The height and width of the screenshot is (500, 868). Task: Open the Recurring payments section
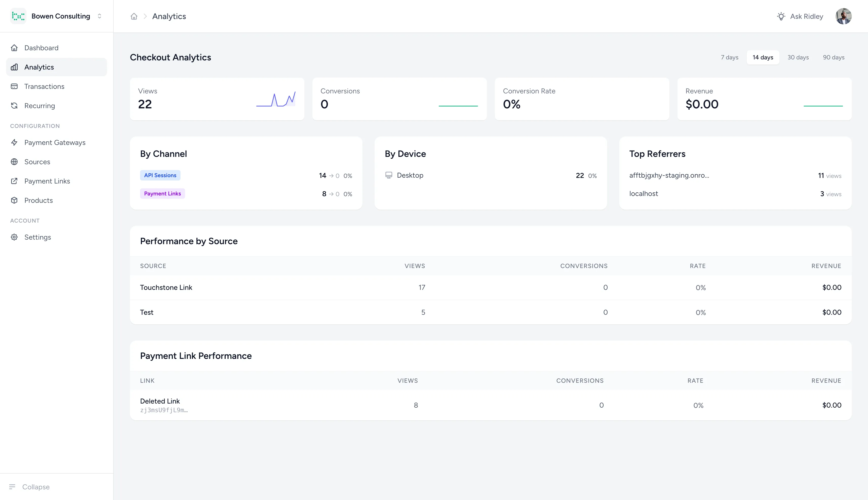[39, 106]
